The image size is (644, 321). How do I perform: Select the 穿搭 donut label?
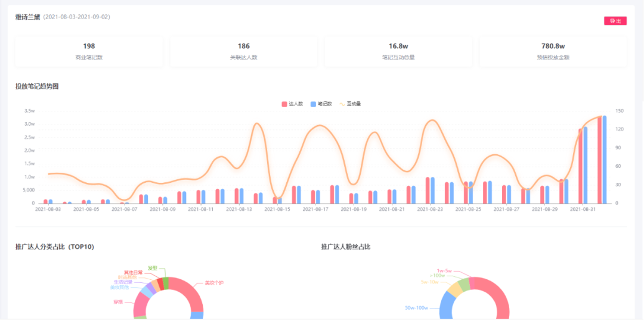click(x=118, y=302)
